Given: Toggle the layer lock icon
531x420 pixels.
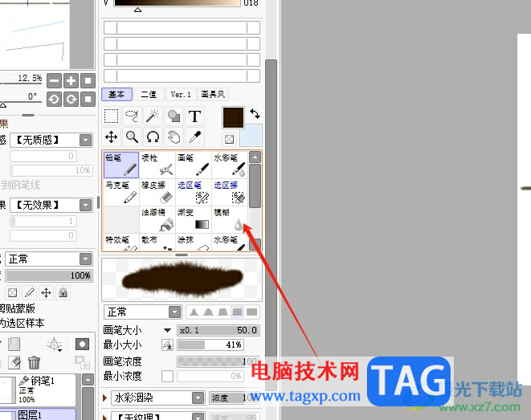Looking at the screenshot, I should [x=63, y=292].
